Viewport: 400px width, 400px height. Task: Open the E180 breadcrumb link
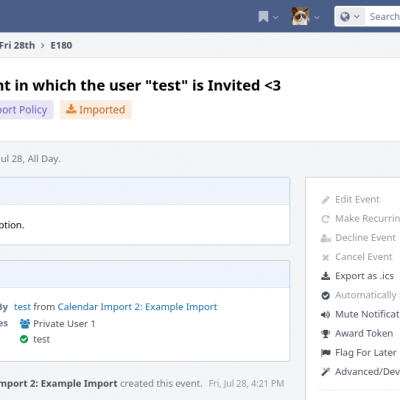pos(61,45)
